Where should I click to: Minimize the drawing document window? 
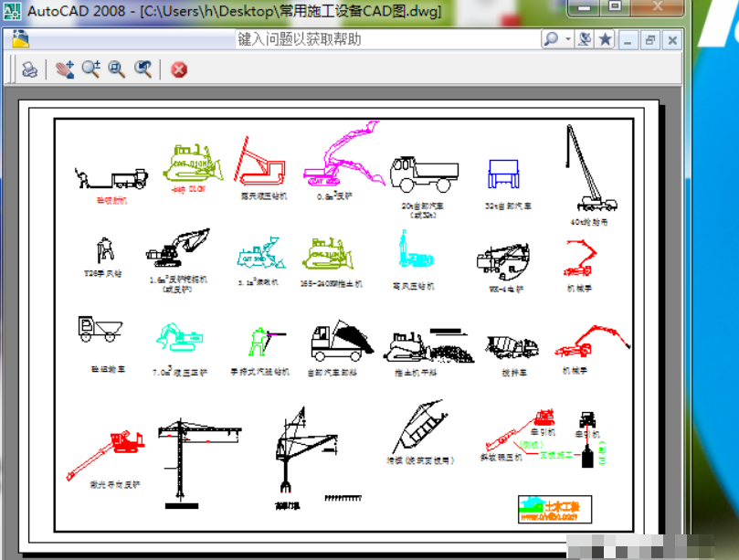[628, 40]
